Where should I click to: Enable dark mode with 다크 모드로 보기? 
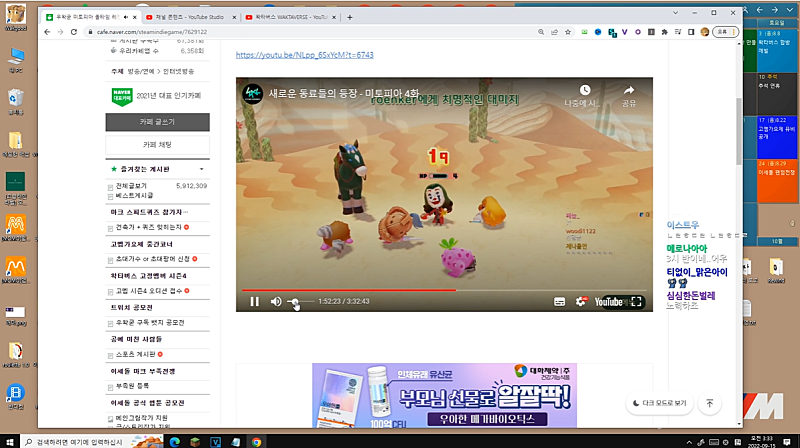coord(659,403)
